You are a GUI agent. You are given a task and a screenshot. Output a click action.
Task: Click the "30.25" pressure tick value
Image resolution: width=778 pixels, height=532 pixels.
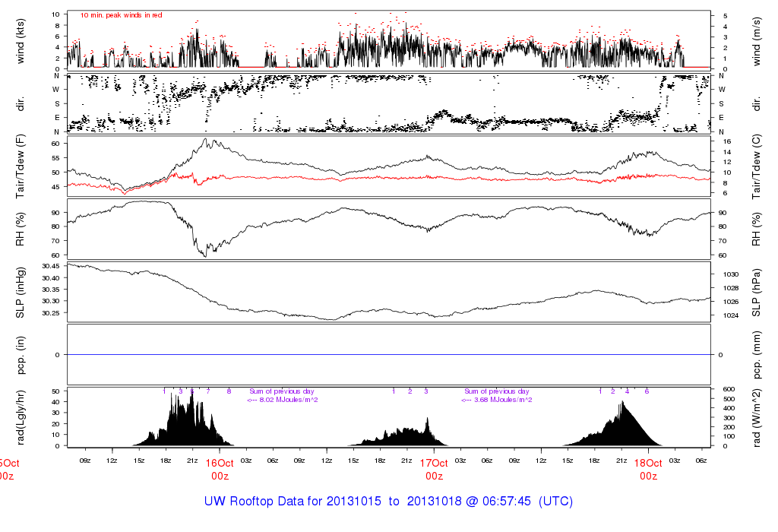(x=51, y=313)
